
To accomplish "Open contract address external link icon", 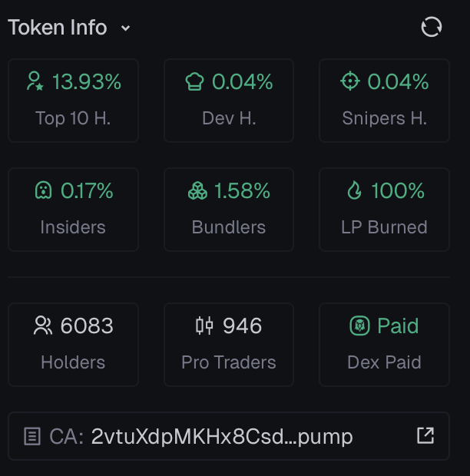I will coord(425,436).
